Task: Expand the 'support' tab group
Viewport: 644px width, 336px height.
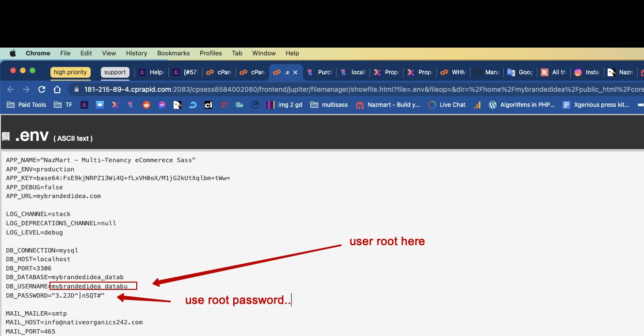Action: (115, 72)
